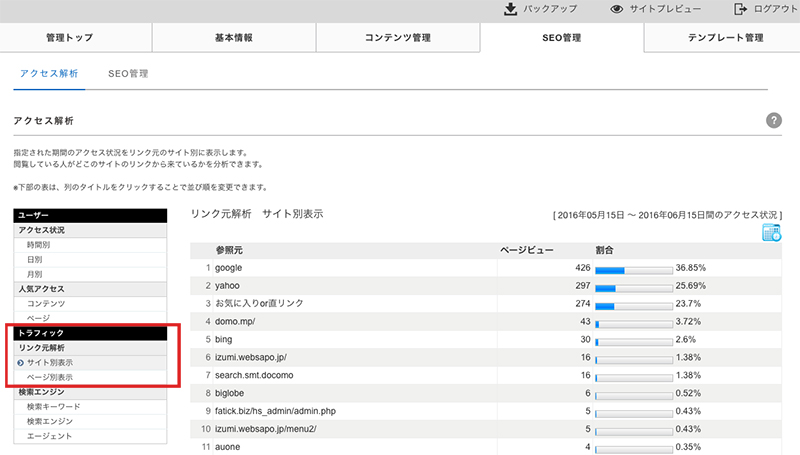Click the google row percentage bar
Viewport: 800px width, 455px height.
633,269
